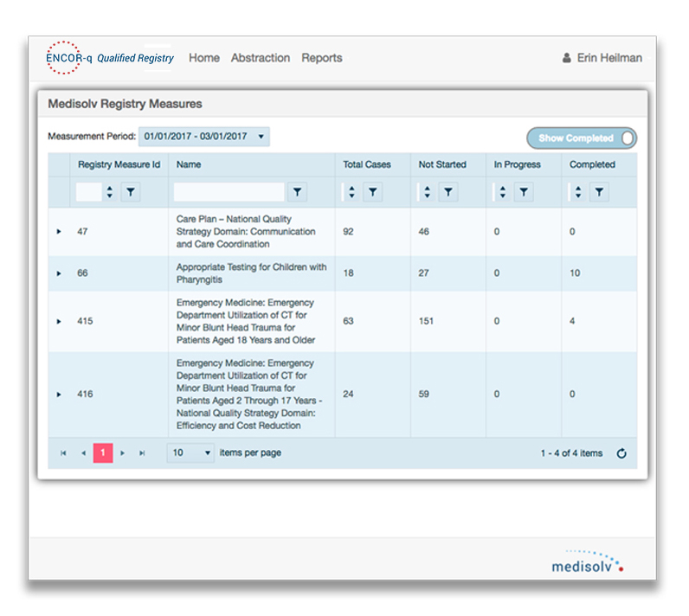The image size is (689, 616).
Task: Click the Total Cases numeric stepper arrows
Action: pos(351,192)
